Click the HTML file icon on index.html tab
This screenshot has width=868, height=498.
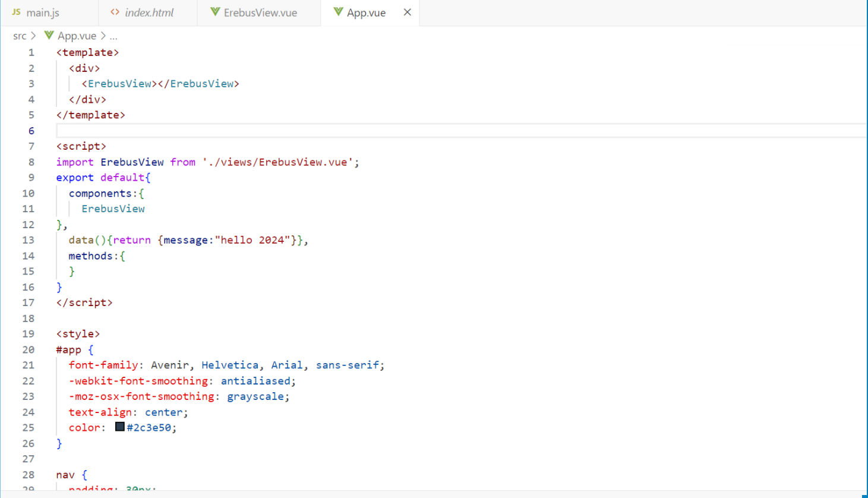point(115,12)
